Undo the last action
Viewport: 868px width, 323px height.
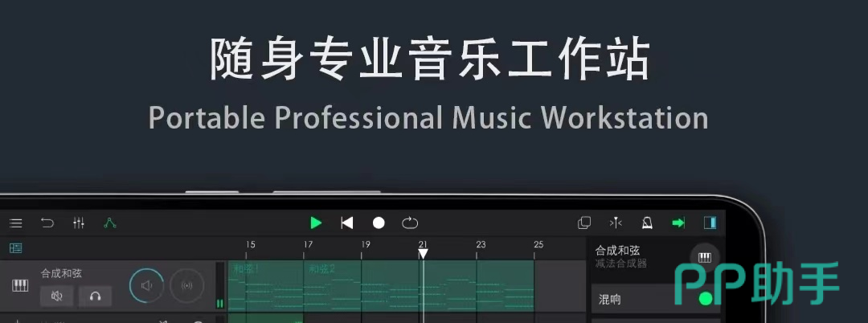tap(47, 223)
